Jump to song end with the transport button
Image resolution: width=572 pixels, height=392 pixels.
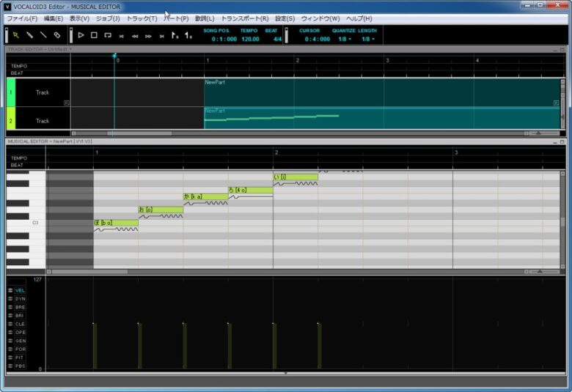tap(161, 36)
